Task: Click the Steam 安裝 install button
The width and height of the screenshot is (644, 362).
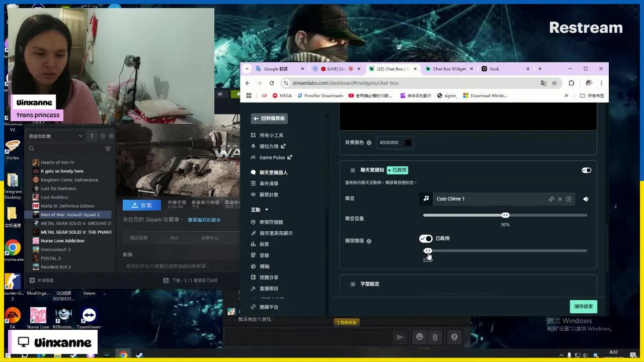Action: (x=142, y=205)
